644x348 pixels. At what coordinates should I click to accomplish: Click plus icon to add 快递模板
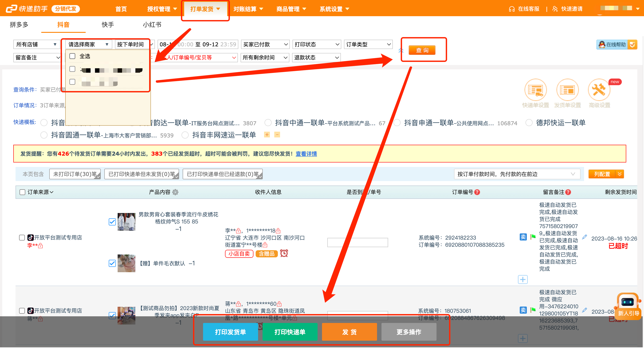point(267,135)
